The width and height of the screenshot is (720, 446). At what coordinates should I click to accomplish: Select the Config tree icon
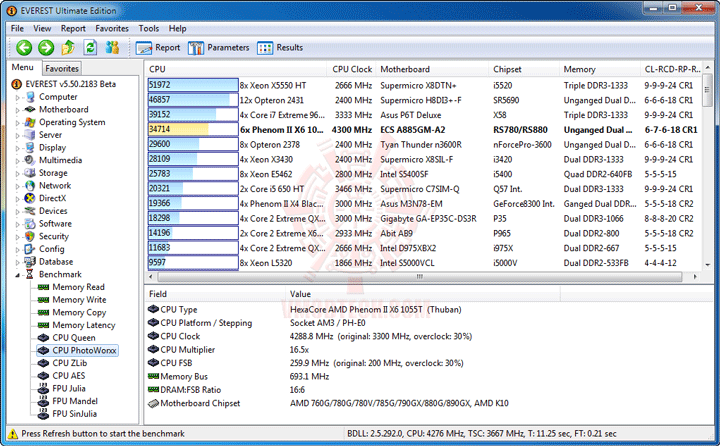click(x=30, y=249)
